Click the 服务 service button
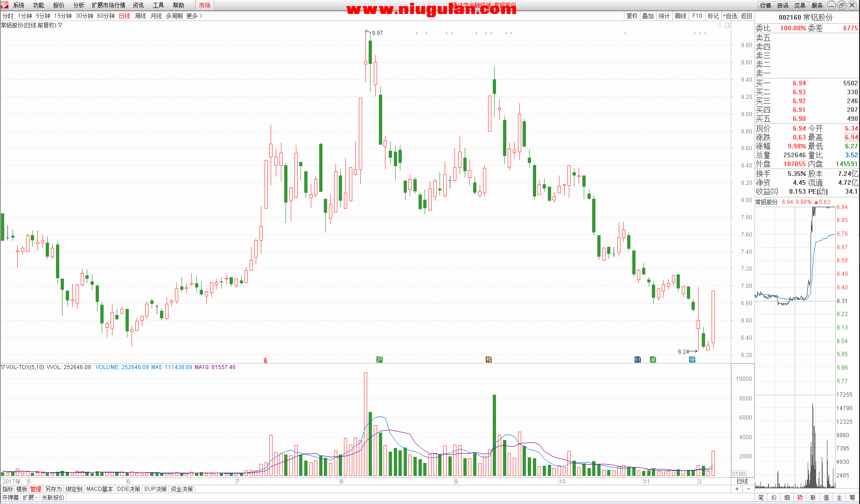This screenshot has height=504, width=860. point(818,5)
